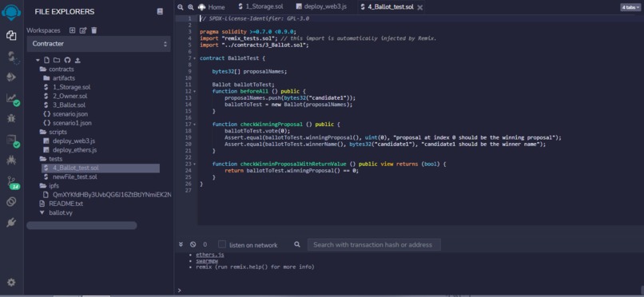Close the 4_Ballot_test.sol tab
The image size is (644, 297).
[419, 7]
